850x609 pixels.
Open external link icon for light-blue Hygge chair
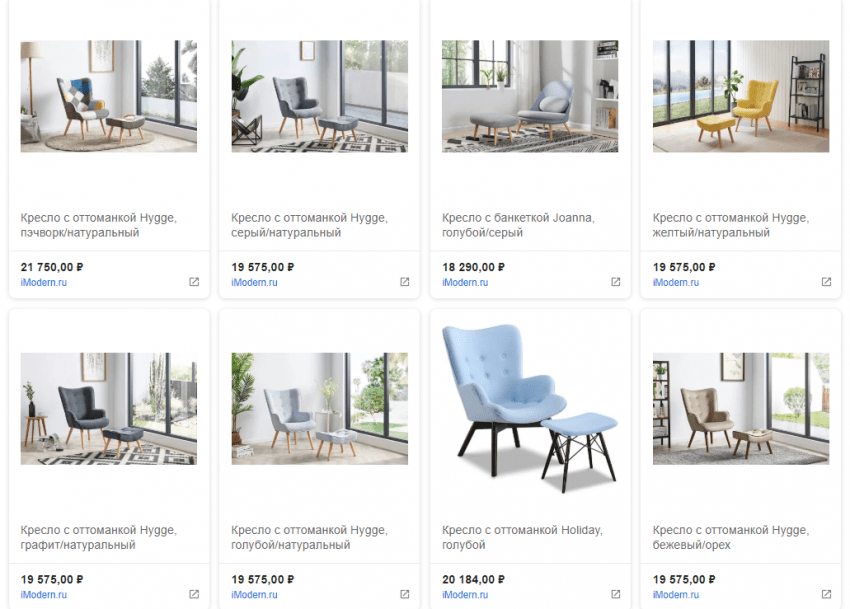pos(405,594)
